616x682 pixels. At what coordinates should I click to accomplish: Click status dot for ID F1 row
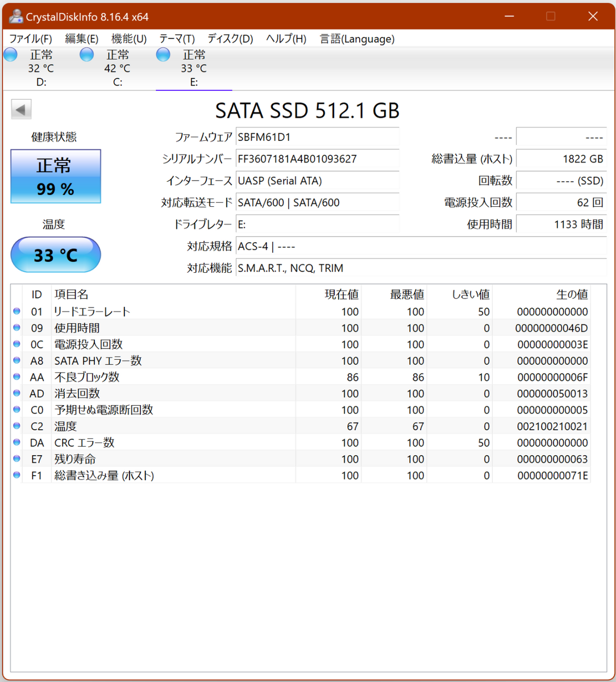coord(16,475)
